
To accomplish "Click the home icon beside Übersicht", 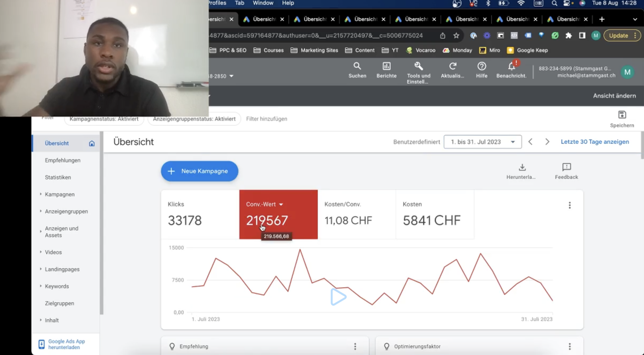I will click(x=92, y=143).
